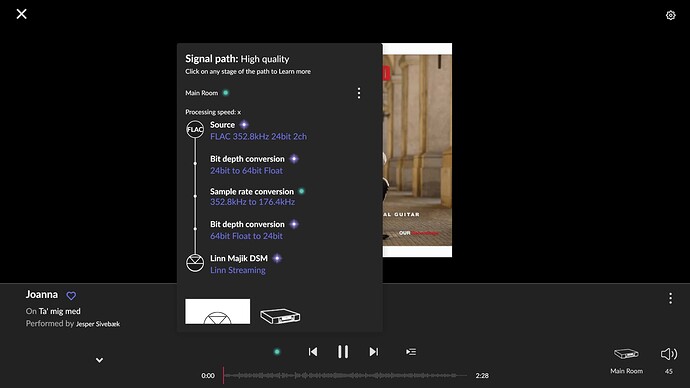This screenshot has height=388, width=690.
Task: Open FLAC 352.8kHz 24bit 2ch details
Action: pos(258,136)
